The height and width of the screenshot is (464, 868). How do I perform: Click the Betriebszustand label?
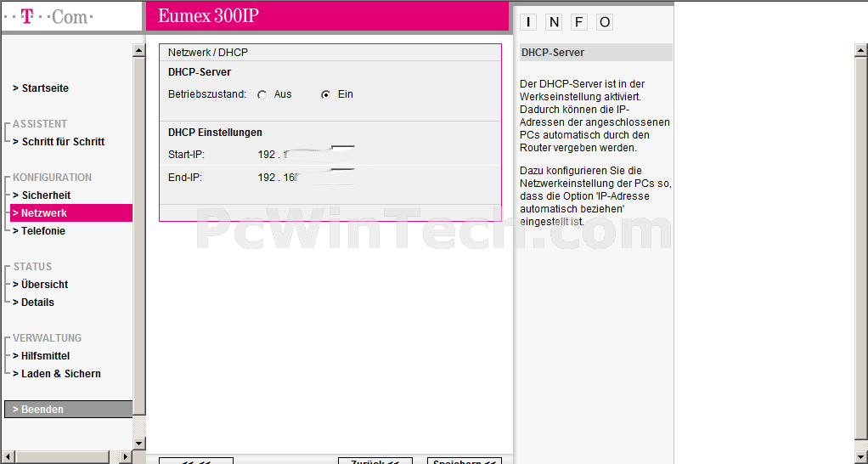(207, 94)
